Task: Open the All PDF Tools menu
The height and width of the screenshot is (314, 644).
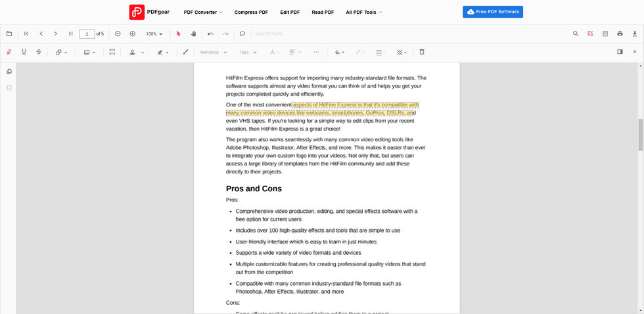Action: coord(364,12)
